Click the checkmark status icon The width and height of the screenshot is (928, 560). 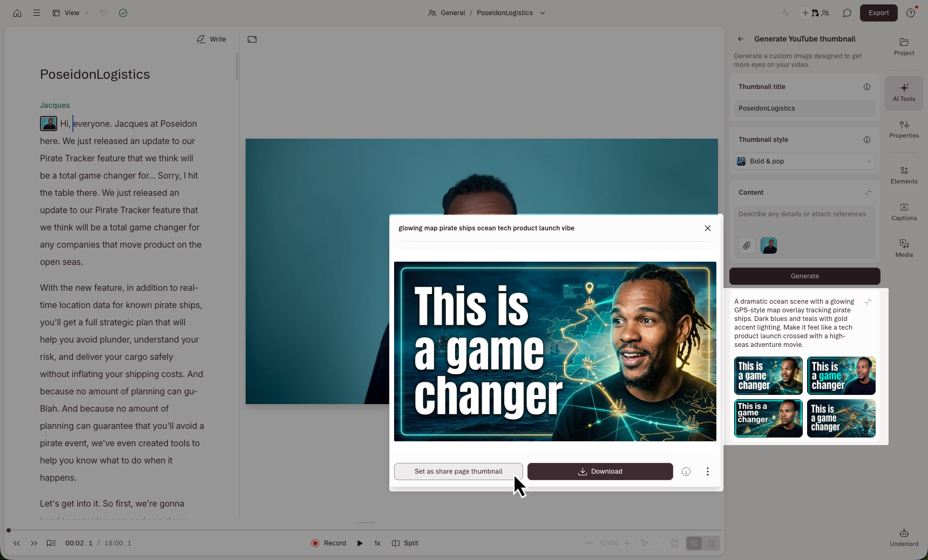point(123,13)
